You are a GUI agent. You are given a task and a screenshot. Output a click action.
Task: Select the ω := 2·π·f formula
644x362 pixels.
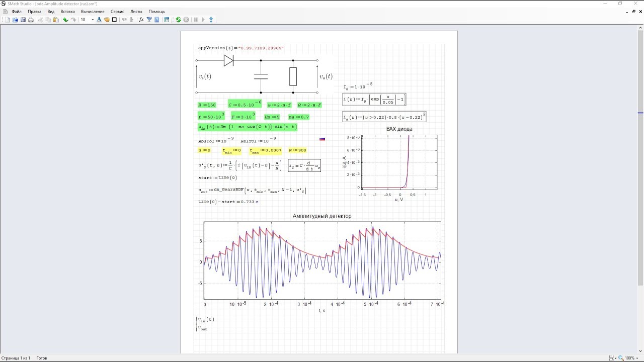click(x=280, y=105)
